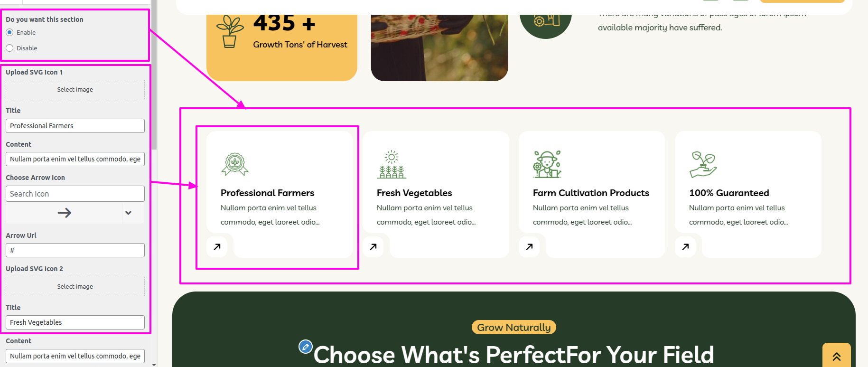Expand the Choose Arrow Icon dropdown chevron
The image size is (868, 367).
(x=128, y=213)
